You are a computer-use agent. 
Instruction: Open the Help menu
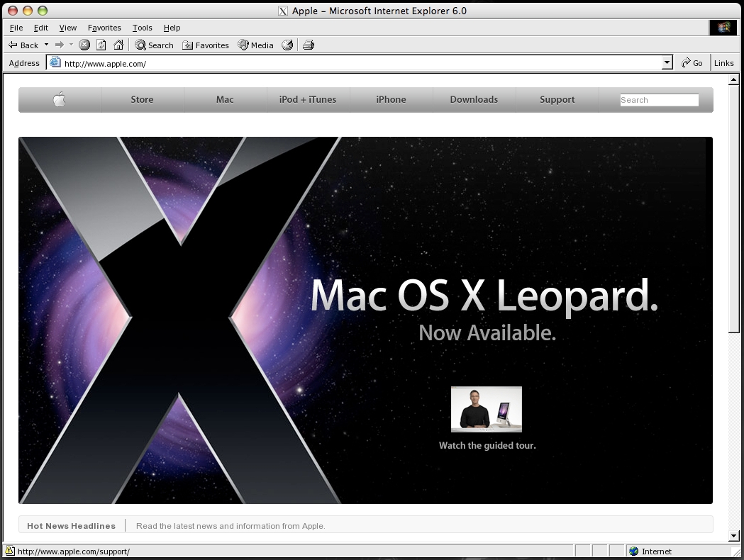coord(172,28)
